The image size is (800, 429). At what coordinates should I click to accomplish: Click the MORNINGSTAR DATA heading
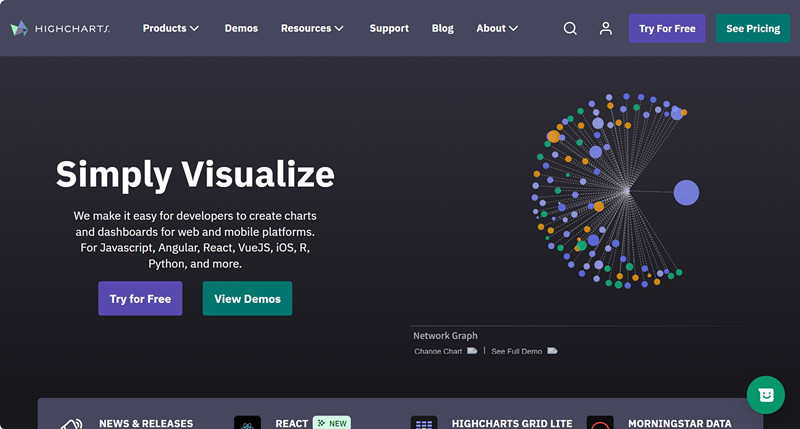click(x=680, y=423)
